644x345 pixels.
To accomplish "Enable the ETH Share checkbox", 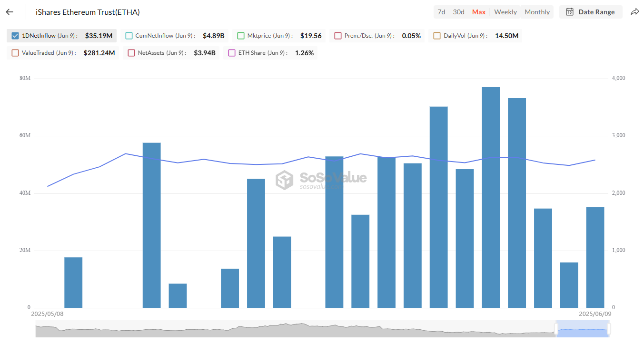I will point(232,53).
